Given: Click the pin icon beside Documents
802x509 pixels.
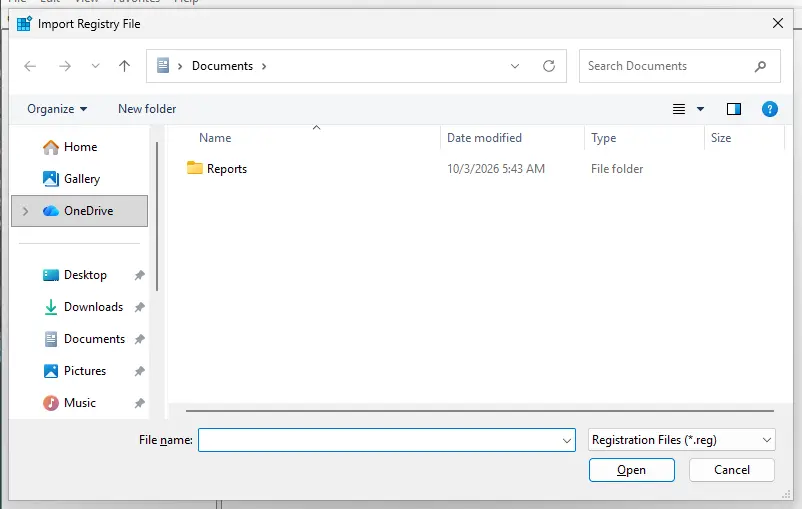Looking at the screenshot, I should 139,339.
